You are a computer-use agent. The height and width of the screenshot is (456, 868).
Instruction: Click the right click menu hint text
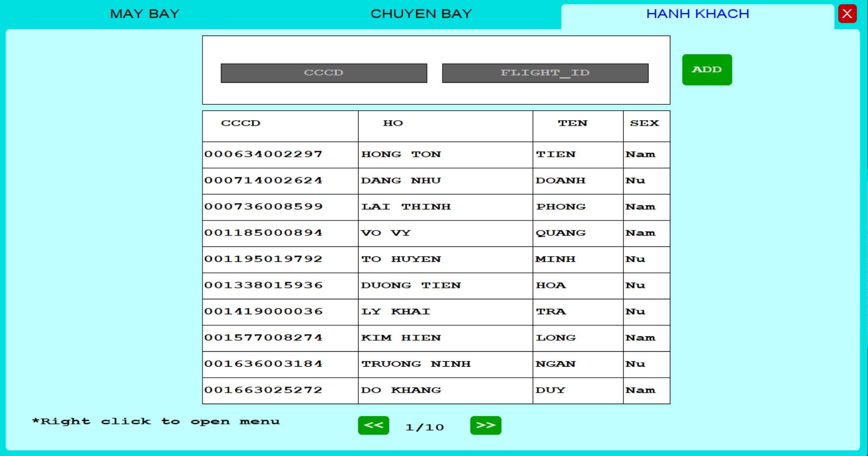click(156, 422)
